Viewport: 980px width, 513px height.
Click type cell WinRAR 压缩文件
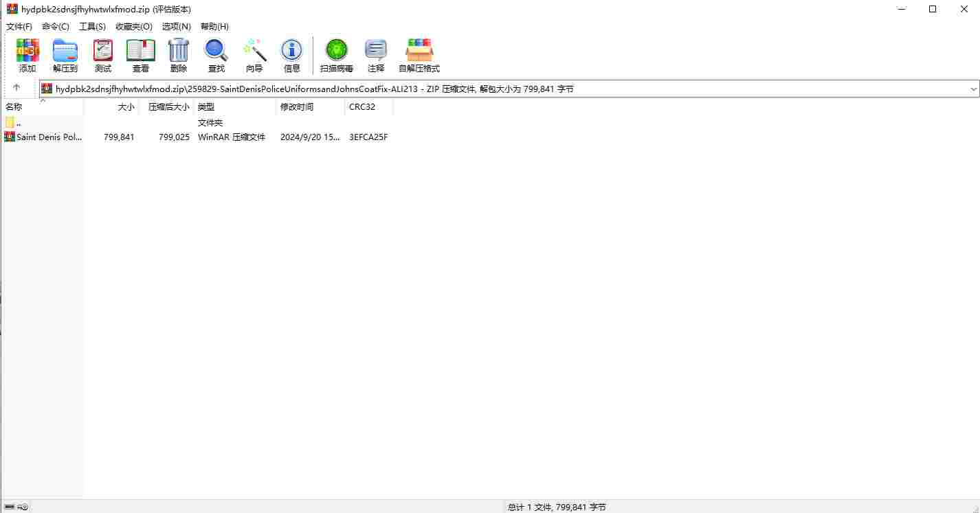pyautogui.click(x=232, y=137)
